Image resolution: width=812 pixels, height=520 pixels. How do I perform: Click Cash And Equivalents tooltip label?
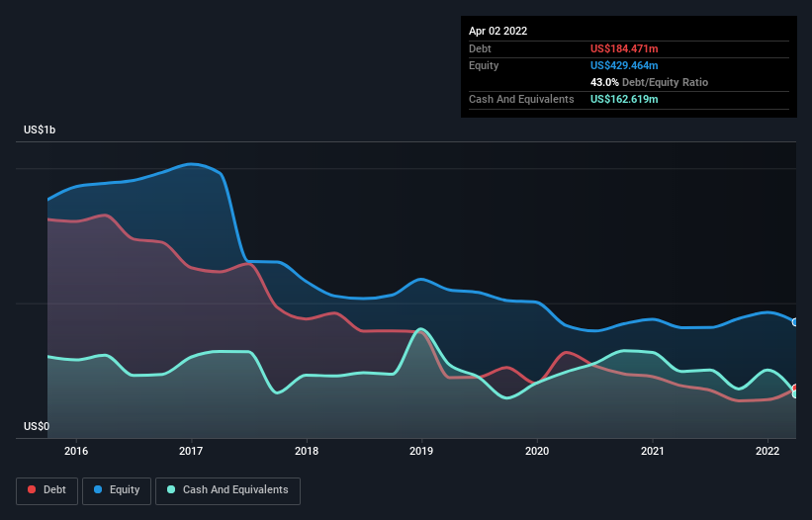(521, 99)
